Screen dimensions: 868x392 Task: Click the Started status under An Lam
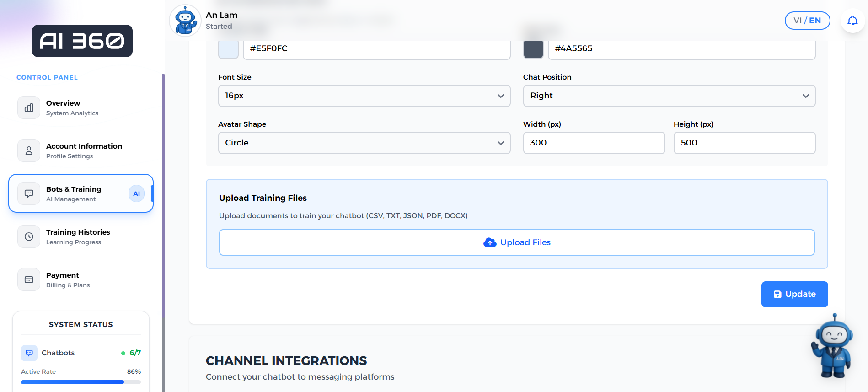click(x=219, y=27)
